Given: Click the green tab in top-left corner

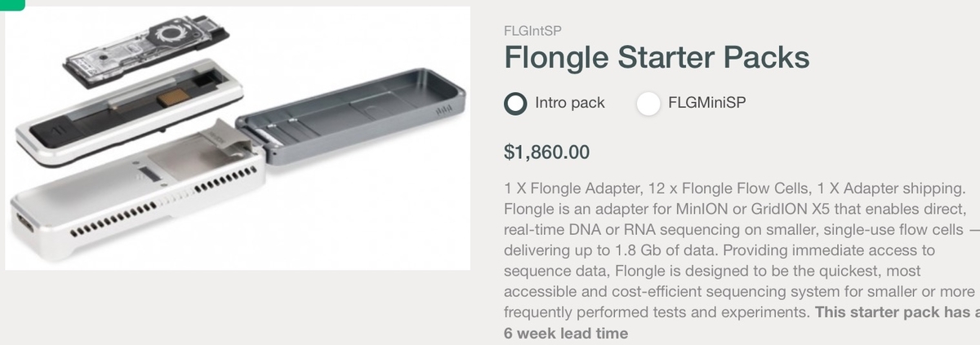Looking at the screenshot, I should [x=11, y=4].
